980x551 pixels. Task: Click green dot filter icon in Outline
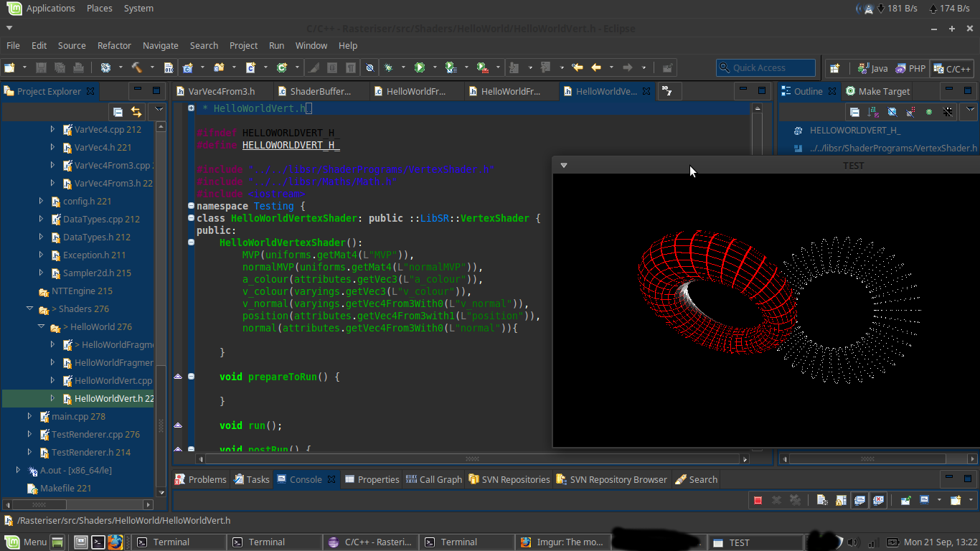pyautogui.click(x=929, y=112)
